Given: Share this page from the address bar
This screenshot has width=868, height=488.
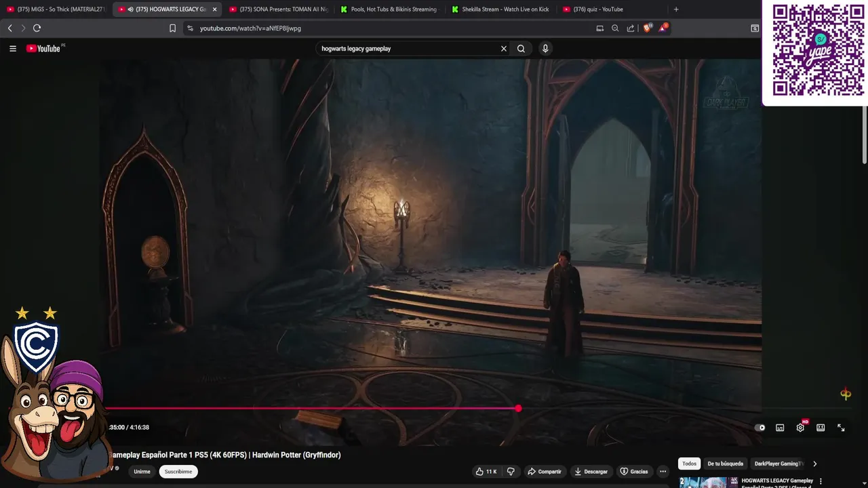Looking at the screenshot, I should point(631,28).
